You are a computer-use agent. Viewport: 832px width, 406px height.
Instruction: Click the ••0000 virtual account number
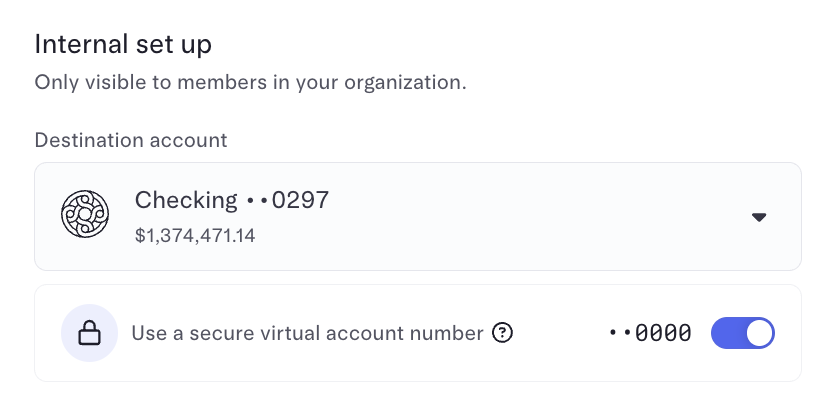(650, 333)
